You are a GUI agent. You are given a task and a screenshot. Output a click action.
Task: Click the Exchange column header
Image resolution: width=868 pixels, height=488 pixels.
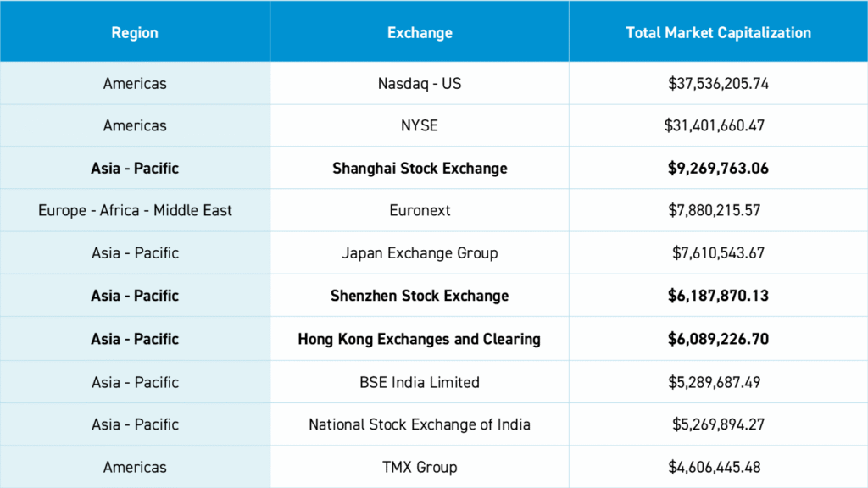[x=420, y=33]
